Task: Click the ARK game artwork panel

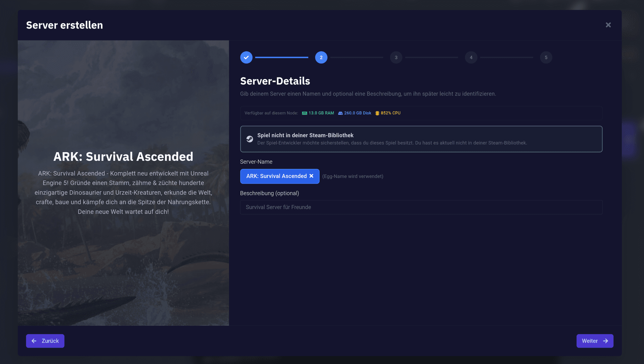Action: coord(123,183)
